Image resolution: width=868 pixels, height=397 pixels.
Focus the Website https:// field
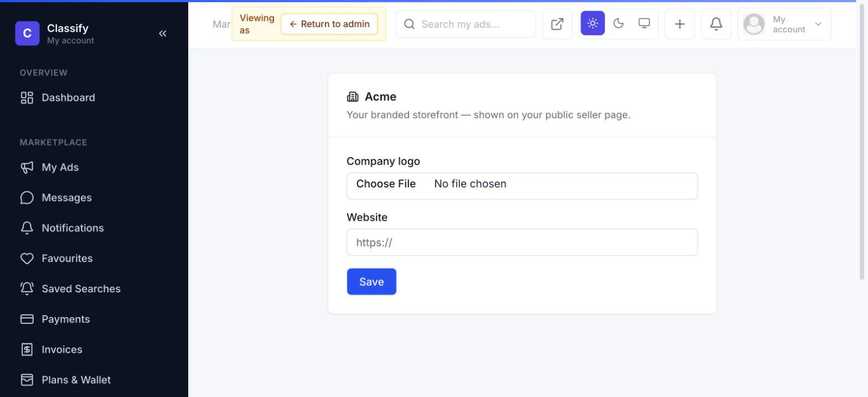click(x=522, y=243)
